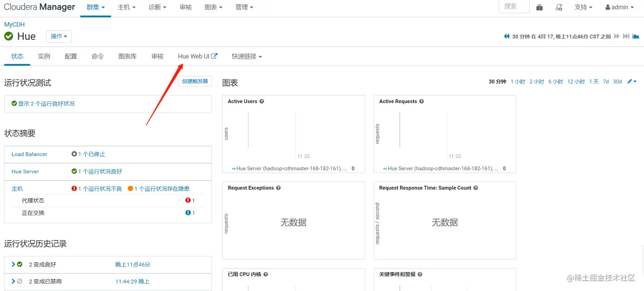The width and height of the screenshot is (644, 291).
Task: Switch to the 配置 tab
Action: [71, 56]
